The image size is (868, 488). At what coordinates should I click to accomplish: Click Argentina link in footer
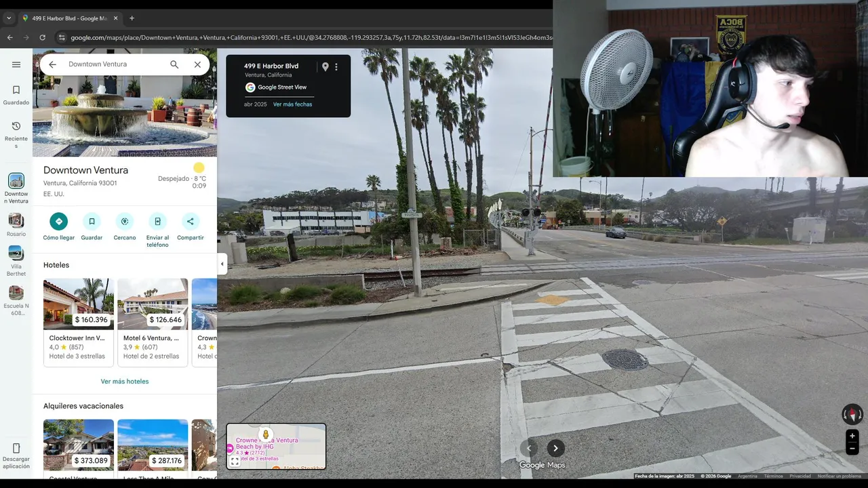pyautogui.click(x=747, y=476)
